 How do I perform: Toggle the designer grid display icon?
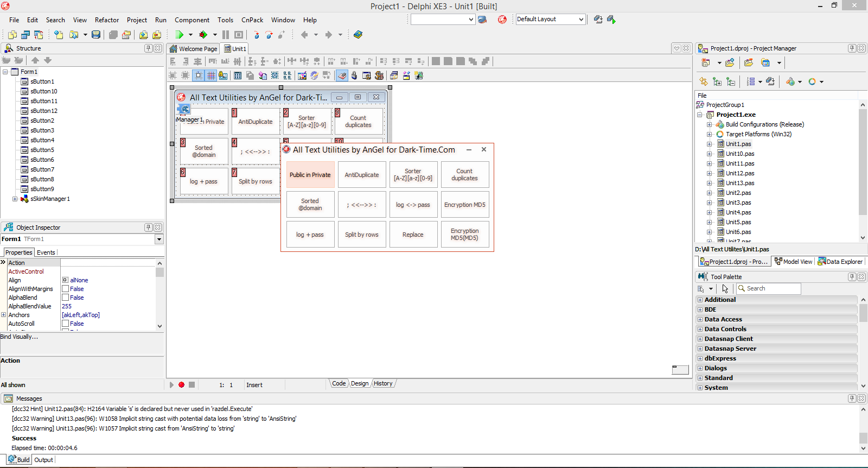[x=211, y=75]
